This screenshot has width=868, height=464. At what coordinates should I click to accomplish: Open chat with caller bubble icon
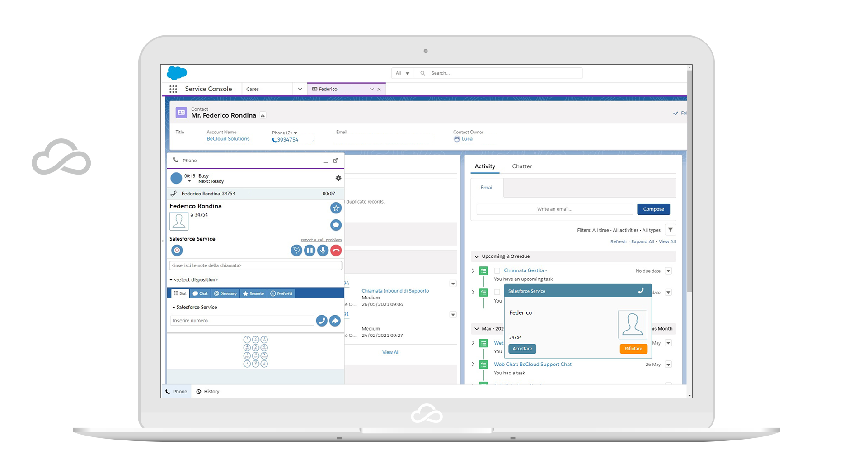336,225
